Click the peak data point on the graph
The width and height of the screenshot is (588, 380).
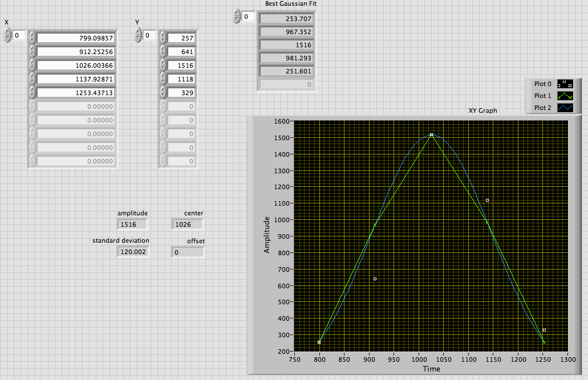[431, 135]
